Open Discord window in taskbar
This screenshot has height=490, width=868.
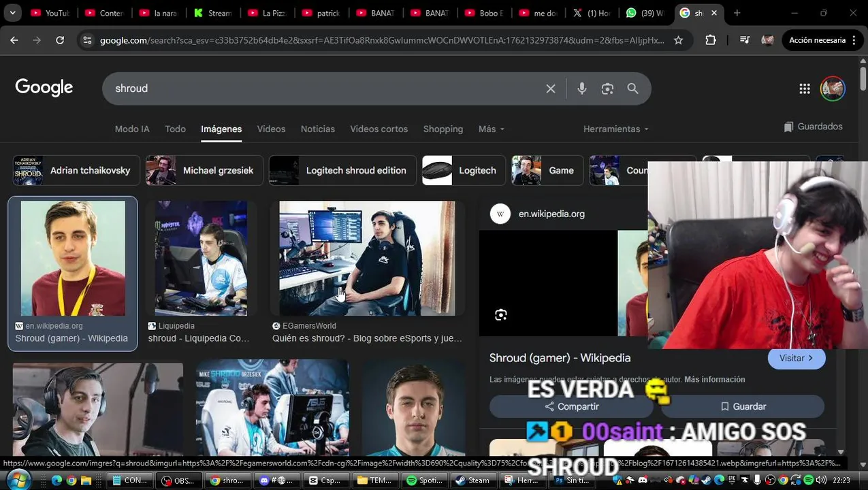click(276, 480)
